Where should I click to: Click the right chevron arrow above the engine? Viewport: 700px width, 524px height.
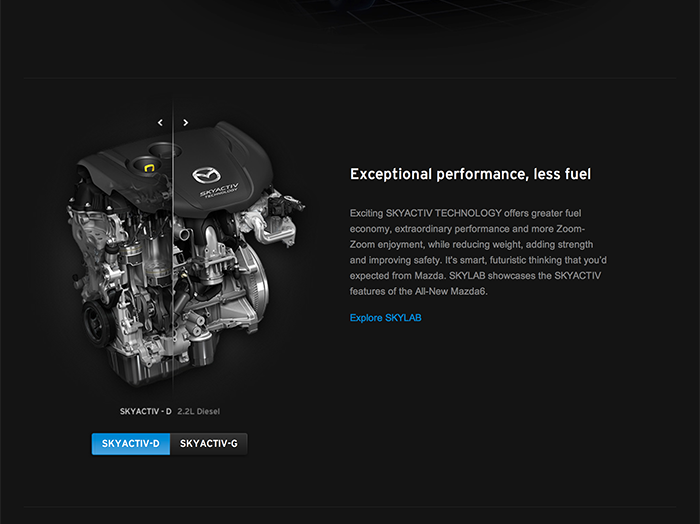[x=186, y=122]
